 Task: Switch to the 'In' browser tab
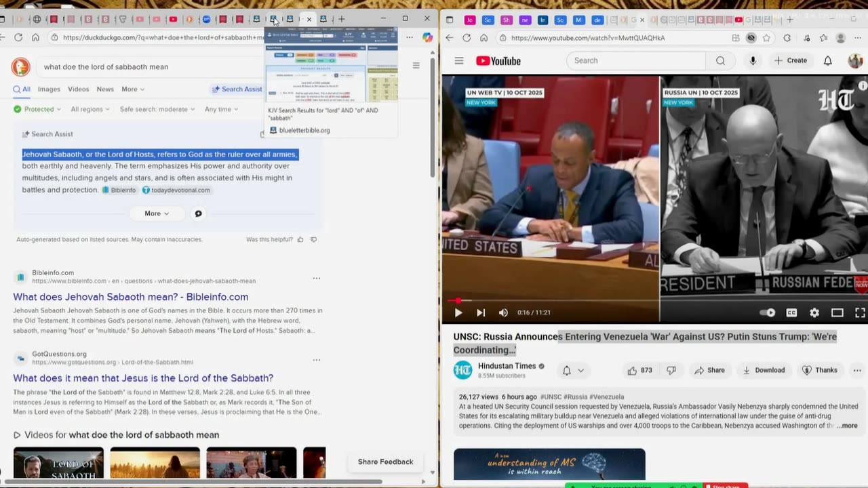(542, 20)
